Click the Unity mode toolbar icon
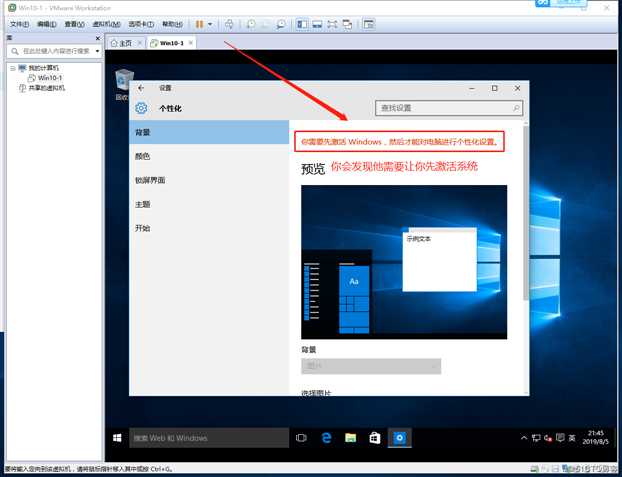The width and height of the screenshot is (622, 477). 347,24
